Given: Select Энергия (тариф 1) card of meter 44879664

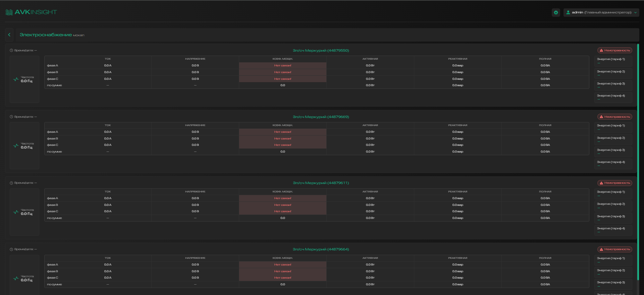Looking at the screenshot, I should coord(613,260).
